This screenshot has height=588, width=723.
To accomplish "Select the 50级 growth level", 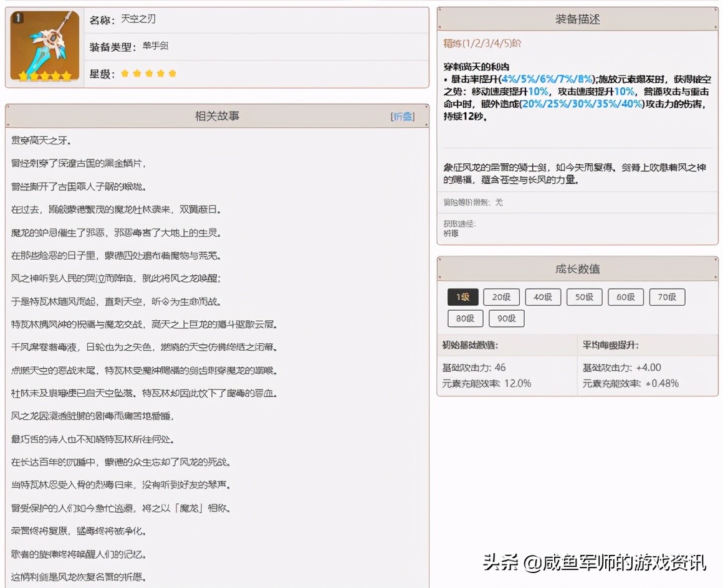I will tap(584, 297).
